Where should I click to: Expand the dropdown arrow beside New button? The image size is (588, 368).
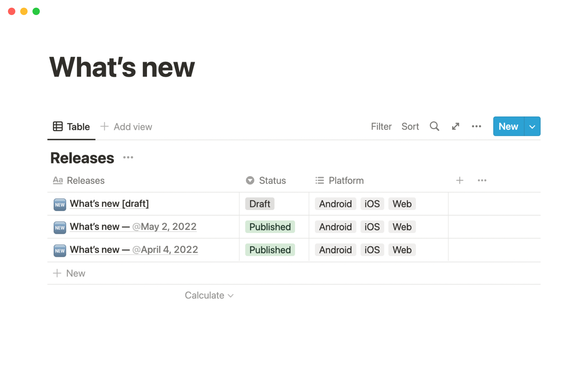pyautogui.click(x=532, y=126)
